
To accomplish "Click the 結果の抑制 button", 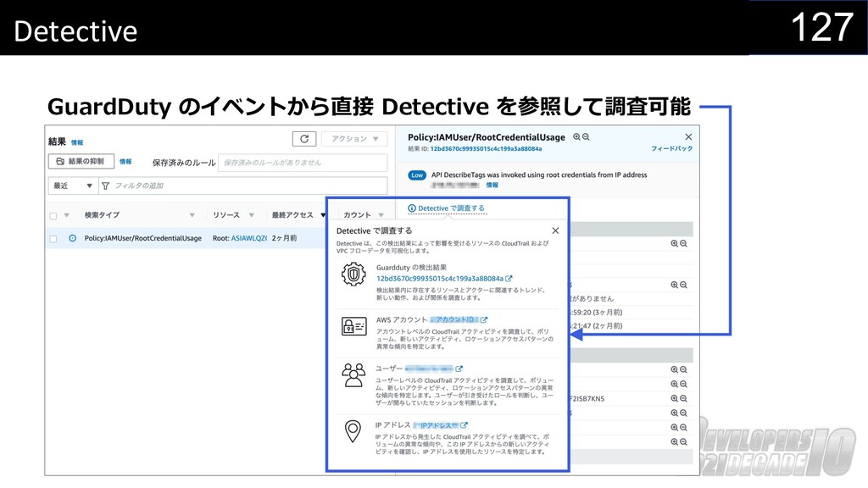I will 81,162.
